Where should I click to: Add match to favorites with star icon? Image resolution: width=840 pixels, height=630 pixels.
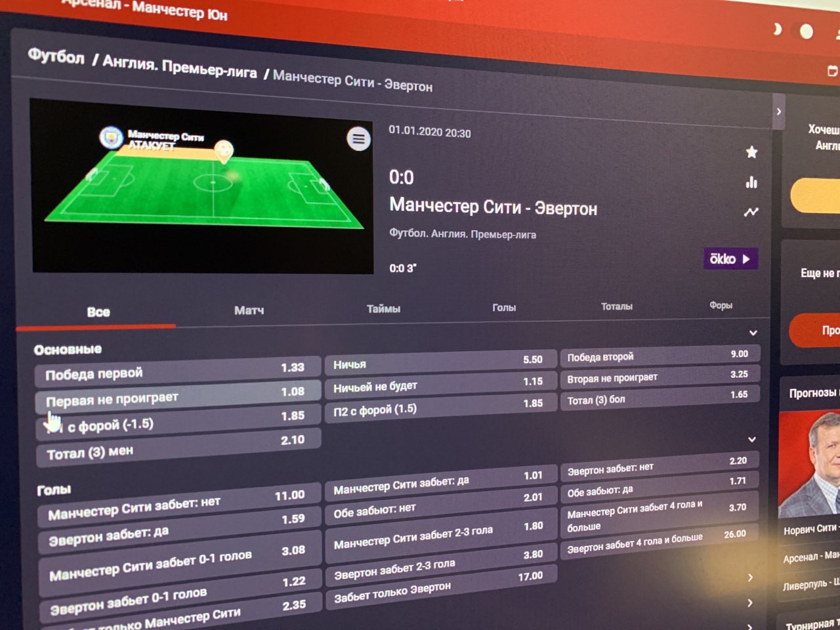[751, 152]
